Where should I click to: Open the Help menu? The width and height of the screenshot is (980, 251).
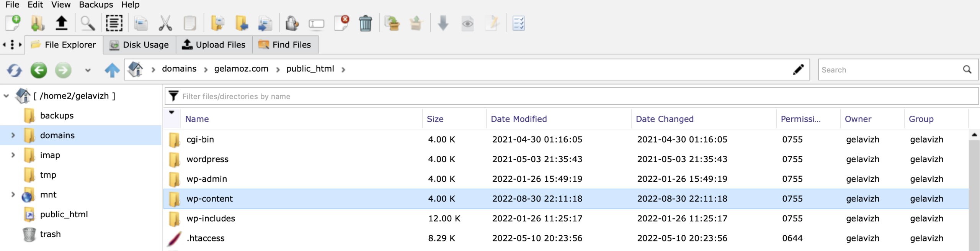tap(130, 5)
